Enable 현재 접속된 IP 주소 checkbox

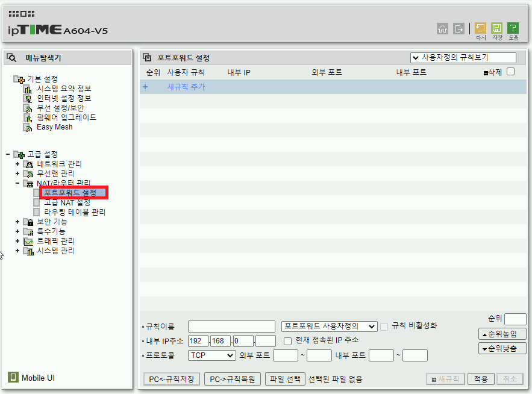287,341
